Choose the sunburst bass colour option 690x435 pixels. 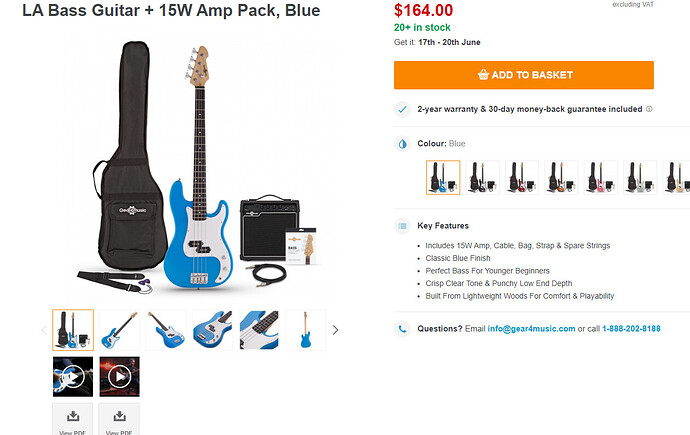[x=561, y=177]
